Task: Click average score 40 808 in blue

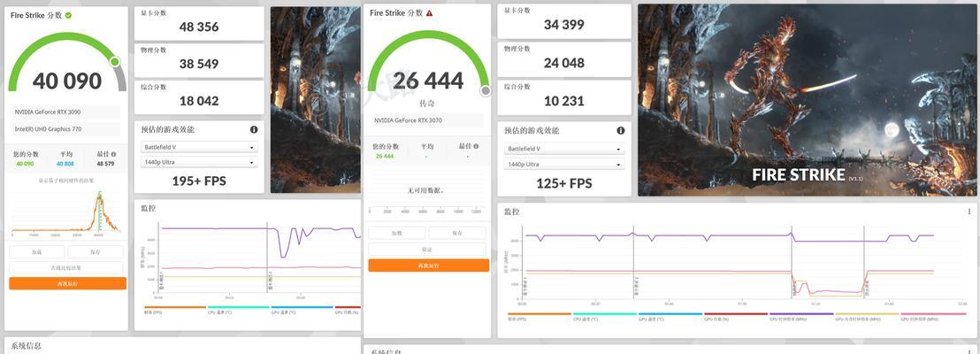Action: tap(65, 164)
